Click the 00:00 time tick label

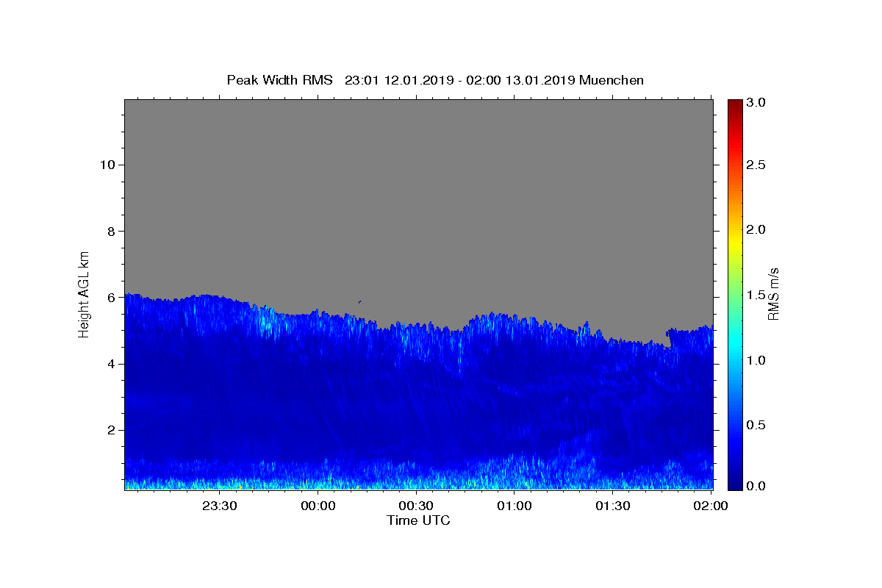[x=318, y=506]
